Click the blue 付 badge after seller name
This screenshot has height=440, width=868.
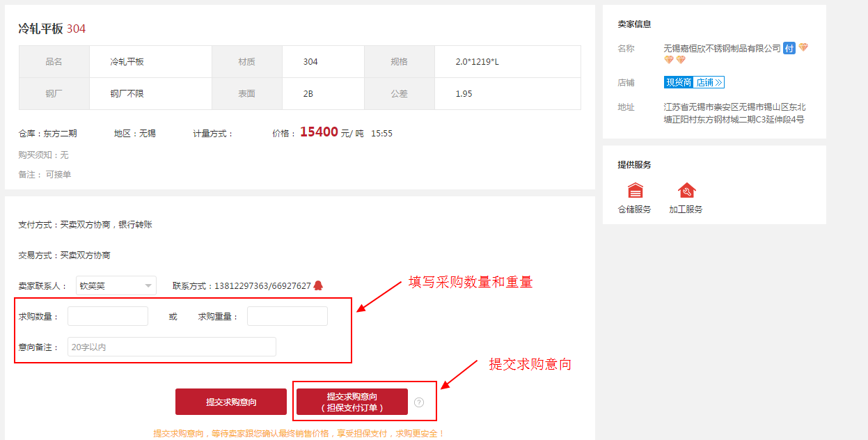[789, 48]
